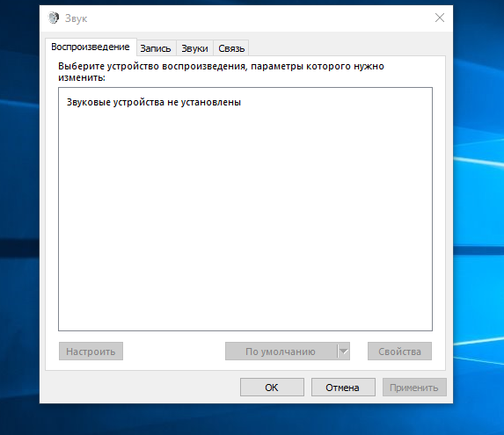Click the 'Выберите устройство воспроизведения' instruction text
The width and height of the screenshot is (504, 435).
pos(221,71)
